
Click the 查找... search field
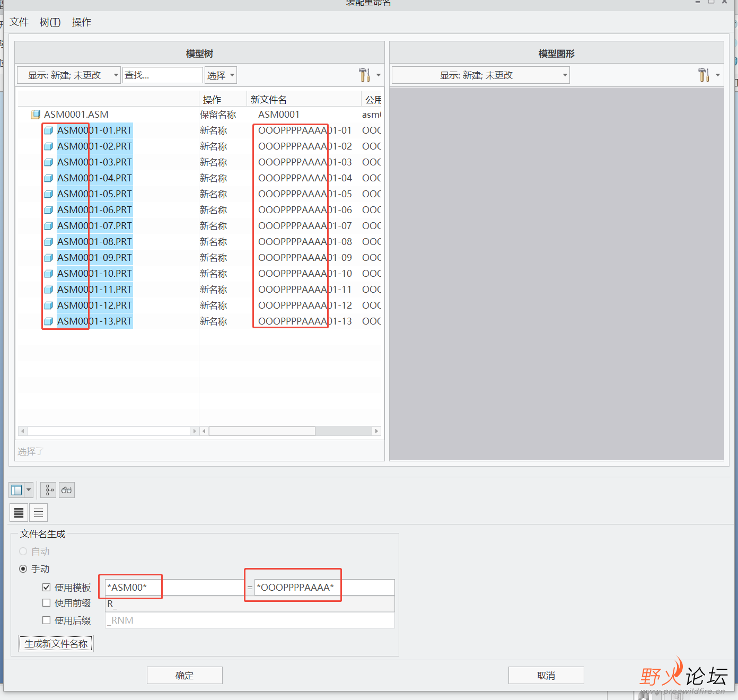[163, 75]
